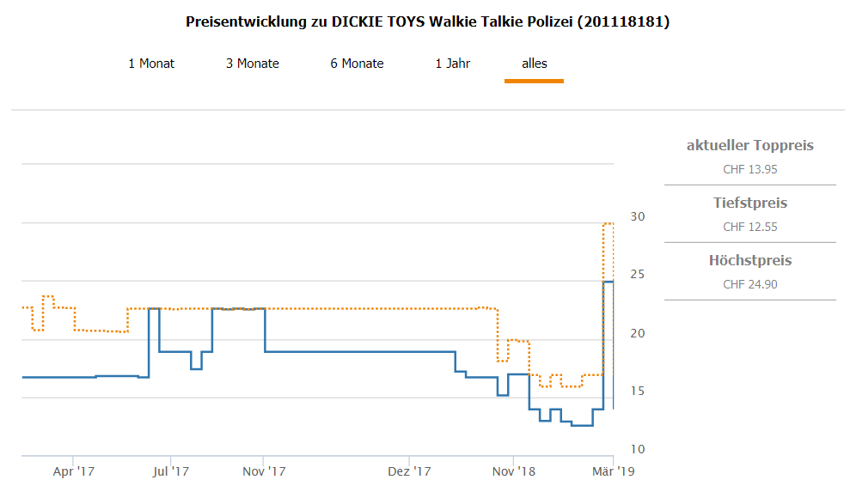Click the Dez '17 axis label
The height and width of the screenshot is (504, 850).
point(409,471)
